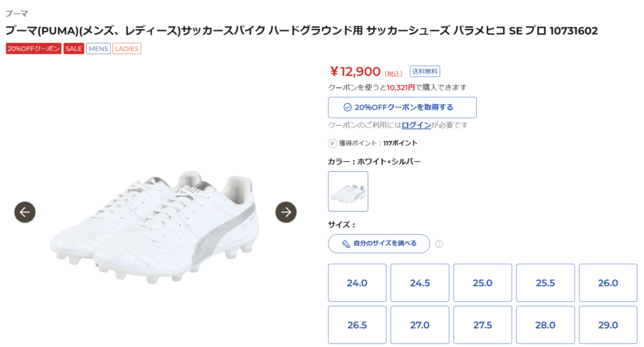Click the points P icon

pyautogui.click(x=333, y=143)
